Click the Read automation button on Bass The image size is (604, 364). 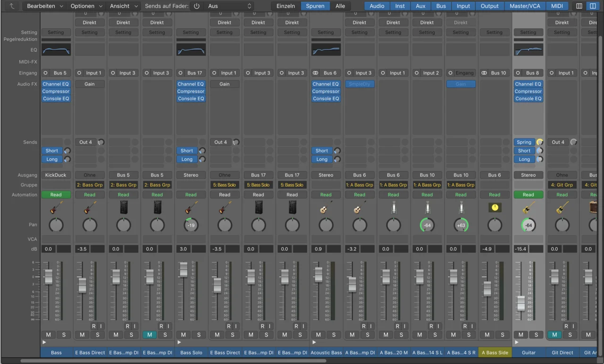(x=56, y=195)
